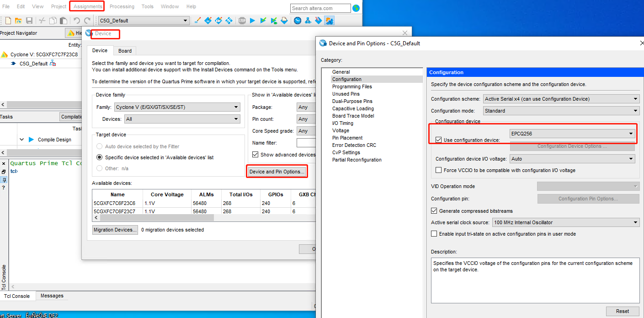Screen dimensions: 644x318
Task: Open the Configuration device I/O voltage dropdown
Action: [x=573, y=159]
